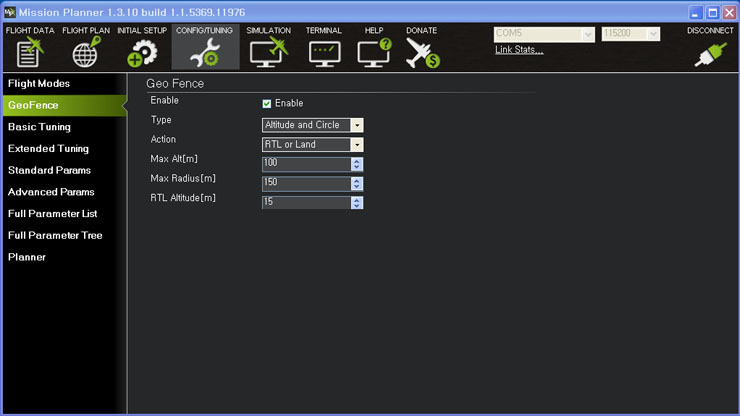Viewport: 740px width, 416px height.
Task: Click the CONFIG/TUNING label
Action: pyautogui.click(x=204, y=30)
